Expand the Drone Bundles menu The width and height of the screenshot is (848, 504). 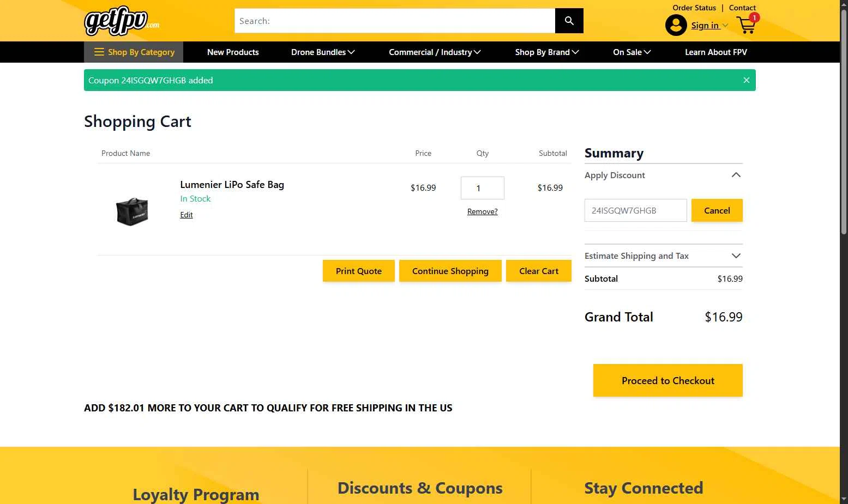click(323, 52)
